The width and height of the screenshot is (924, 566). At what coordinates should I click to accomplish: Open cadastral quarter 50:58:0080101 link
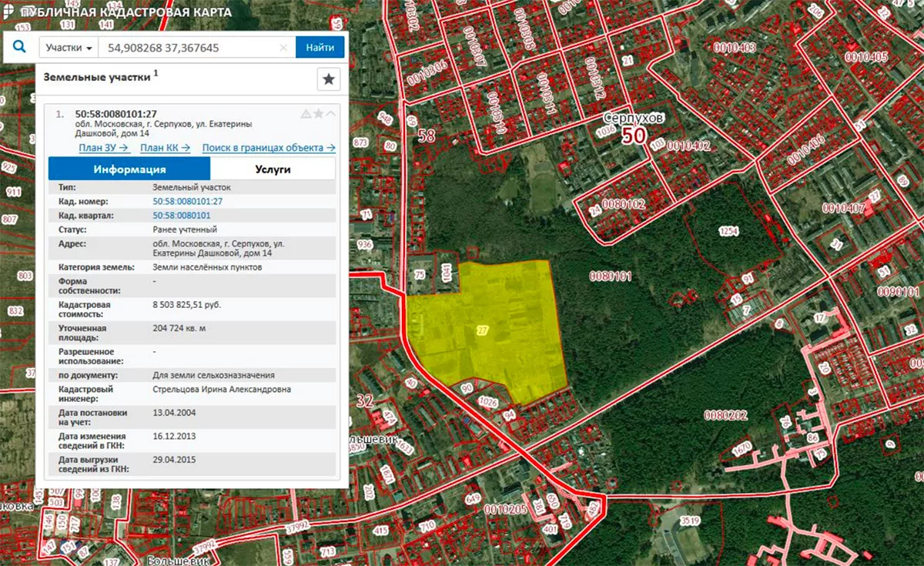coord(182,216)
